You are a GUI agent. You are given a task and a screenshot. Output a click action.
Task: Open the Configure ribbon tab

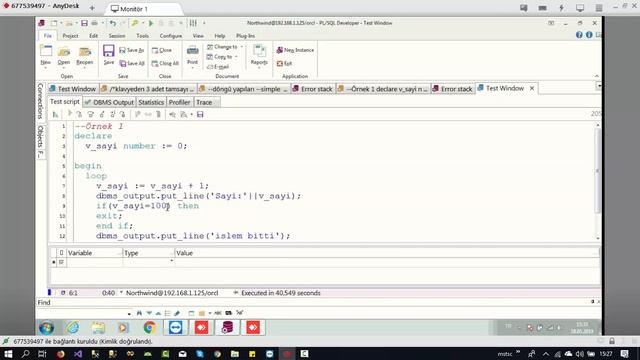171,36
